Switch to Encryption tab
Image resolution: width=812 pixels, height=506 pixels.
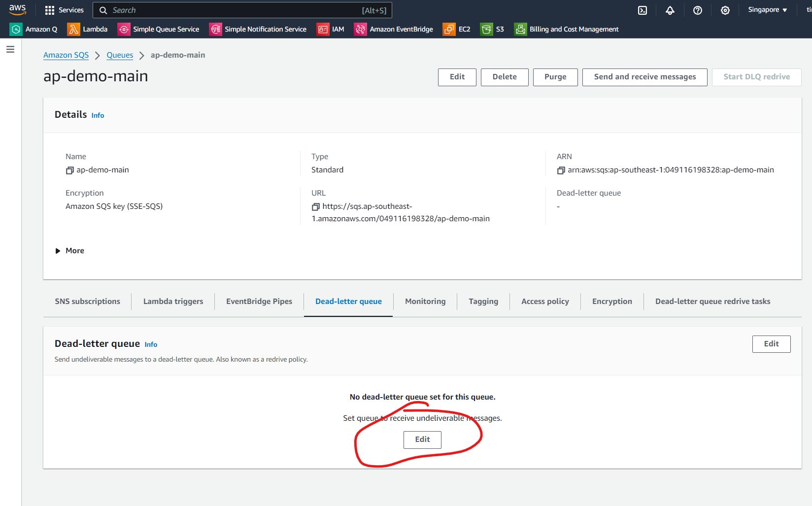[x=612, y=302]
